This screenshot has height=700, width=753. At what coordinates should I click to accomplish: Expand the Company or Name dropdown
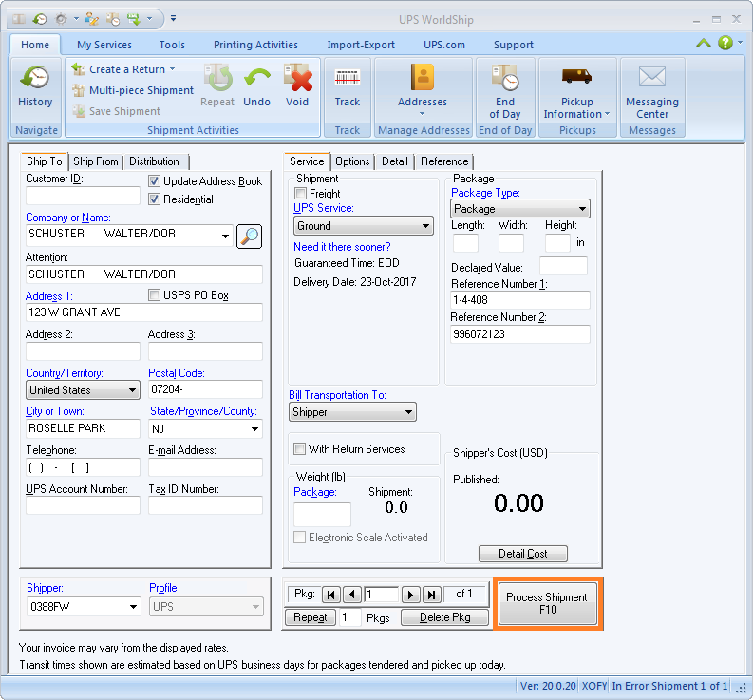[225, 236]
